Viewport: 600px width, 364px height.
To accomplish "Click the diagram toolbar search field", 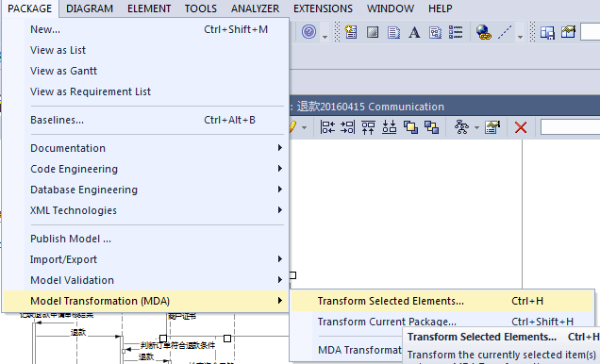I will 570,127.
